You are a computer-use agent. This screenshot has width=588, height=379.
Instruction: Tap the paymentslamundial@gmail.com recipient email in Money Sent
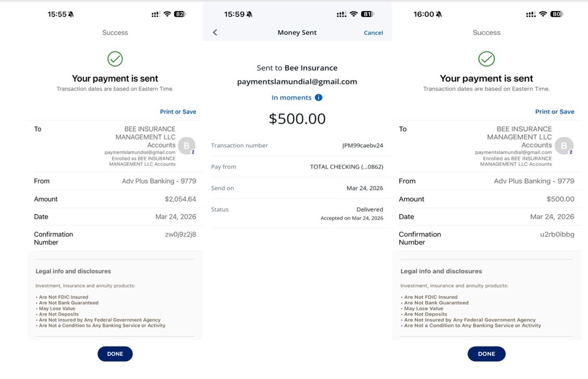tap(297, 81)
